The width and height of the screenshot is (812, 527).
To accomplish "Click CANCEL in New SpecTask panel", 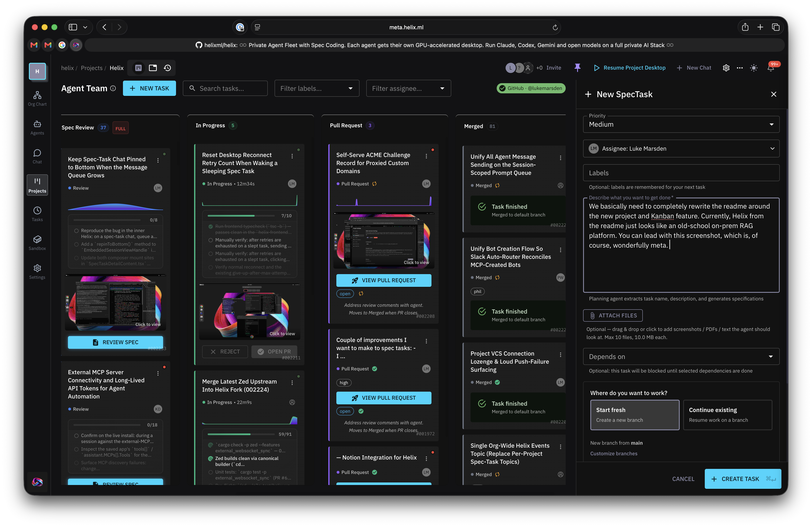I will 683,479.
